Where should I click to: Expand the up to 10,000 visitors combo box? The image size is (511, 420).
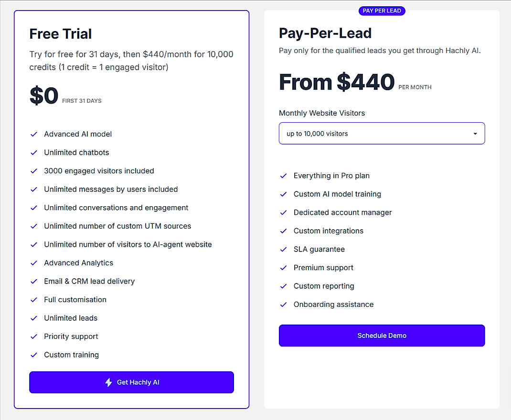[x=382, y=133]
